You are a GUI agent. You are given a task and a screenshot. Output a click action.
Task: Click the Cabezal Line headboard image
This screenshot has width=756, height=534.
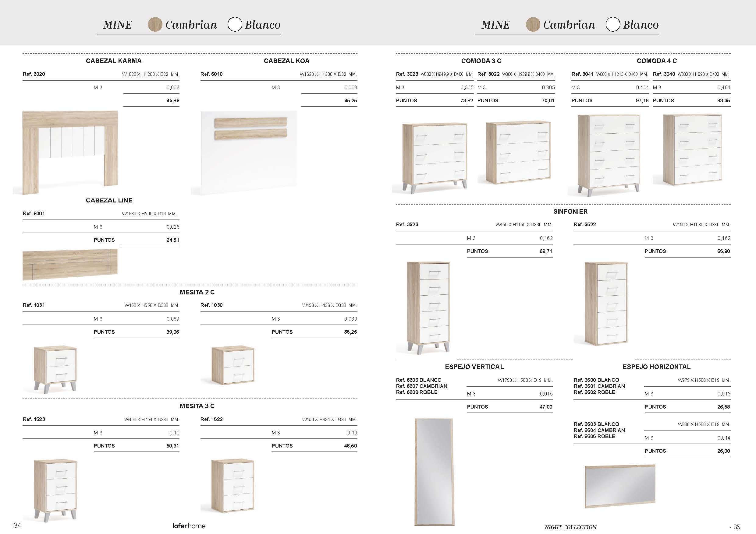[70, 264]
